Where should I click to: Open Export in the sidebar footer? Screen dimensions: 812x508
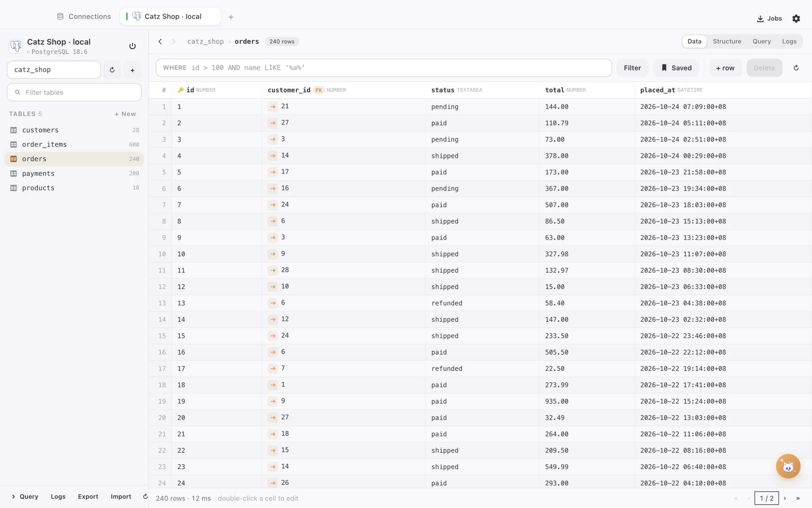[x=88, y=496]
